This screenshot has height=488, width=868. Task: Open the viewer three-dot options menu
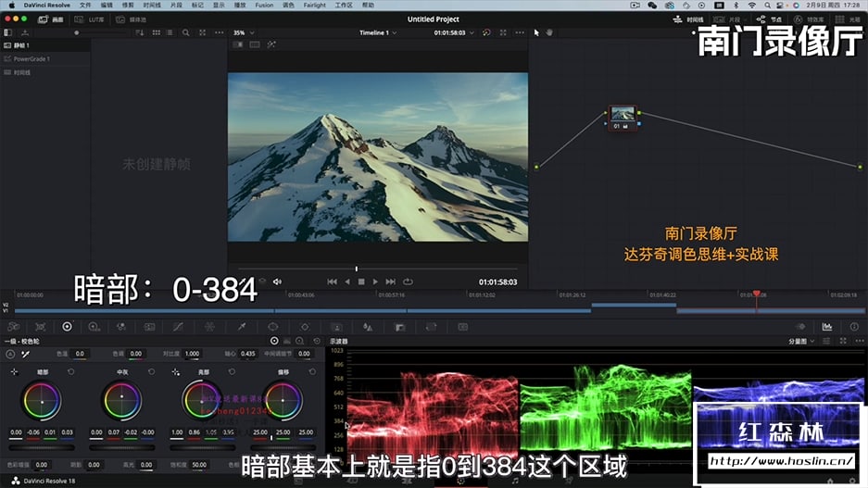(x=520, y=32)
